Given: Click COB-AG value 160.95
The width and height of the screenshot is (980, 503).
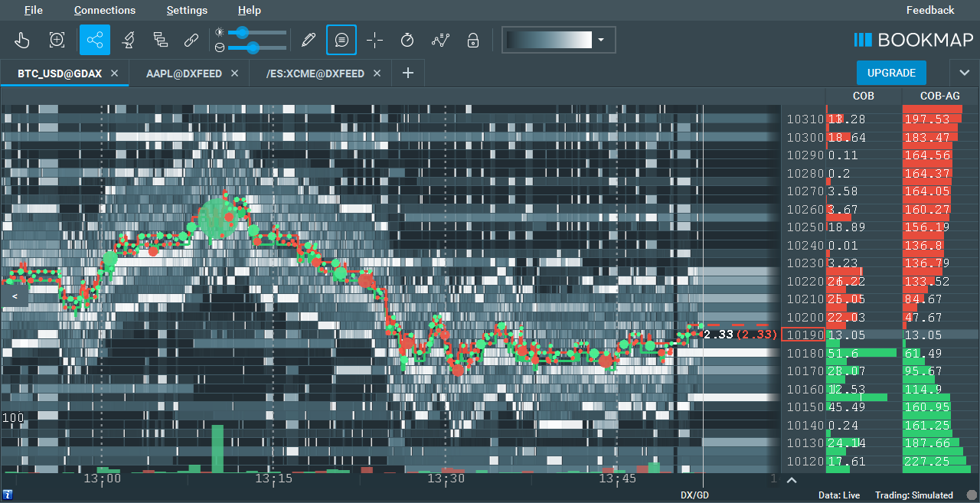Looking at the screenshot, I should [x=927, y=407].
